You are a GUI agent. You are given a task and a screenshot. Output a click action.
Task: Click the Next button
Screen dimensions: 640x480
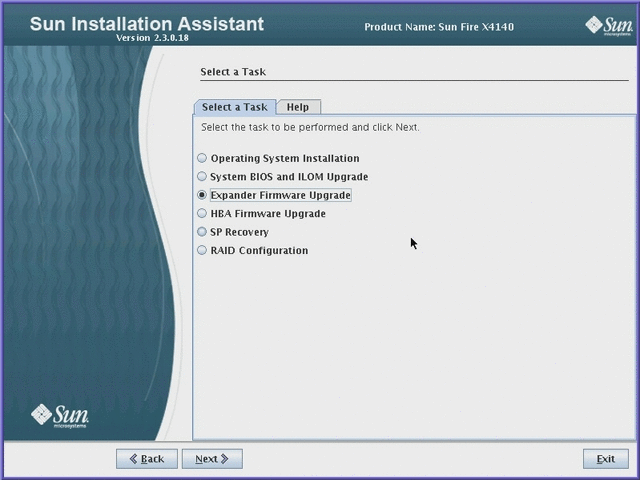click(x=212, y=459)
